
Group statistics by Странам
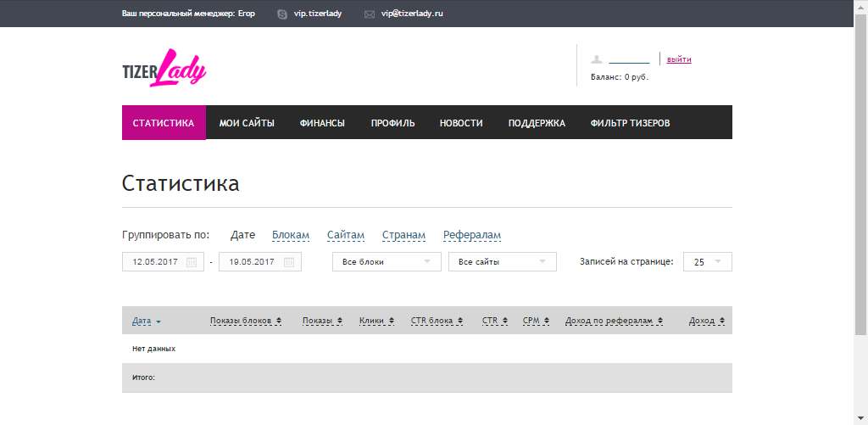click(x=403, y=235)
